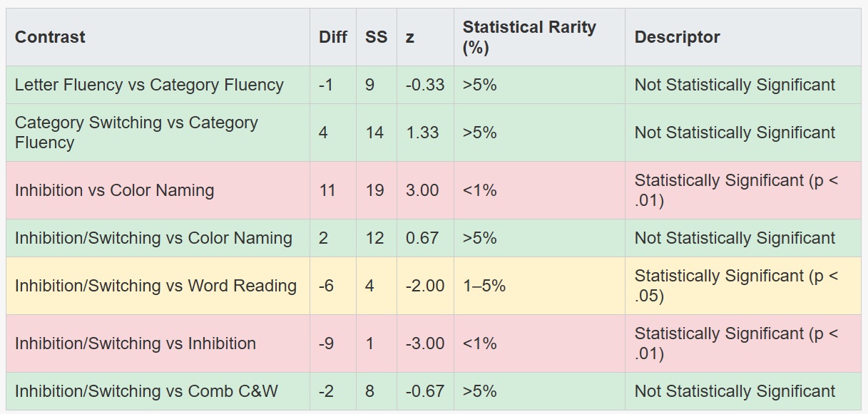Screen dimensions: 868x414
Task: Click the Contrast column header
Action: point(50,38)
